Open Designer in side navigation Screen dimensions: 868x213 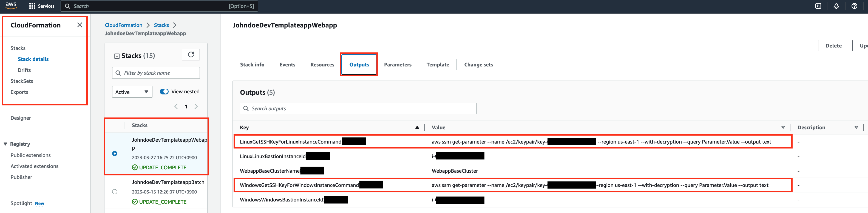(21, 118)
